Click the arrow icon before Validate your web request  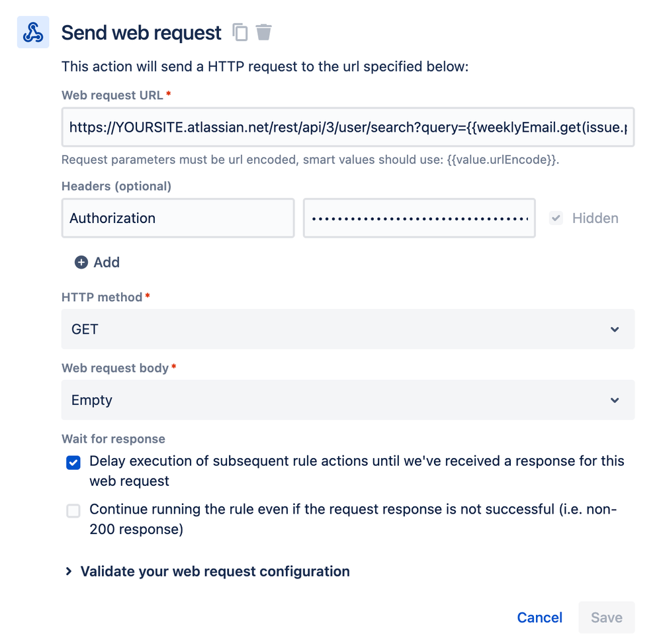(x=68, y=571)
